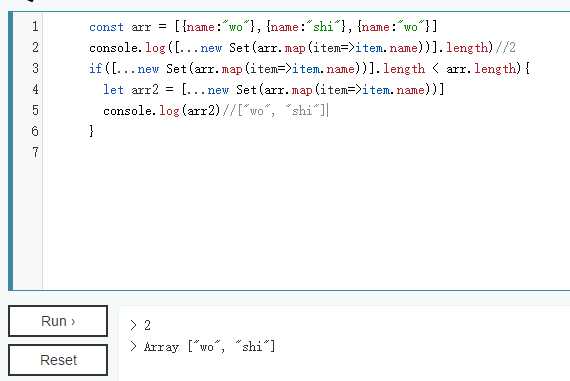Image resolution: width=570 pixels, height=381 pixels.
Task: Click console.log(arr2) on line 5
Action: click(x=162, y=111)
